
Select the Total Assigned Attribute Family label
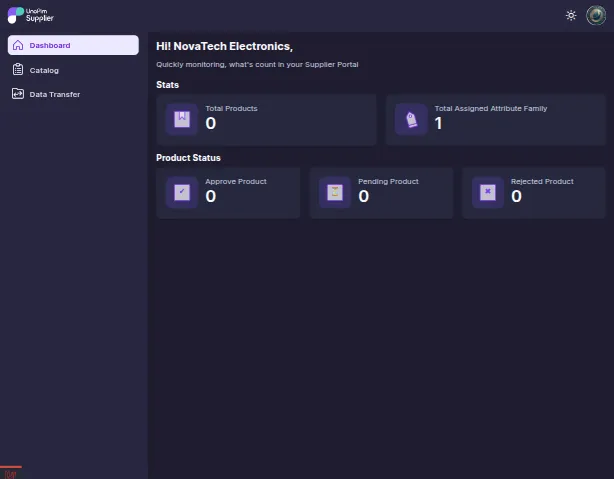(491, 108)
